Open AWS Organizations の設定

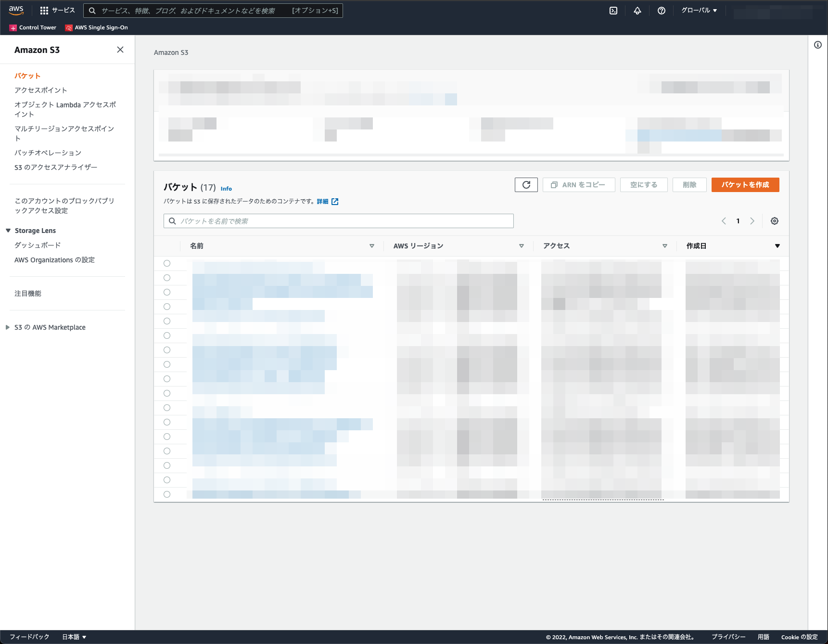point(54,260)
